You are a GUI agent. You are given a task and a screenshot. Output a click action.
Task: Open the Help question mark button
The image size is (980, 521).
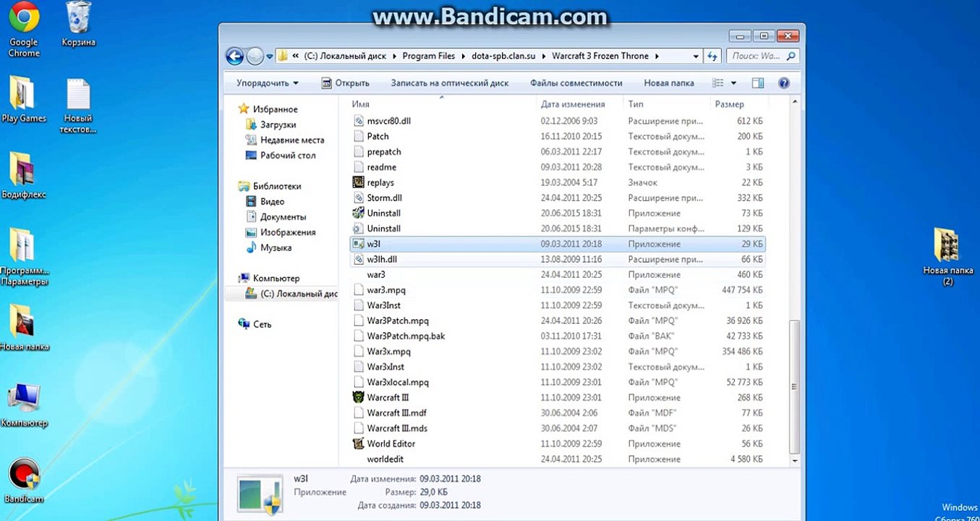783,83
